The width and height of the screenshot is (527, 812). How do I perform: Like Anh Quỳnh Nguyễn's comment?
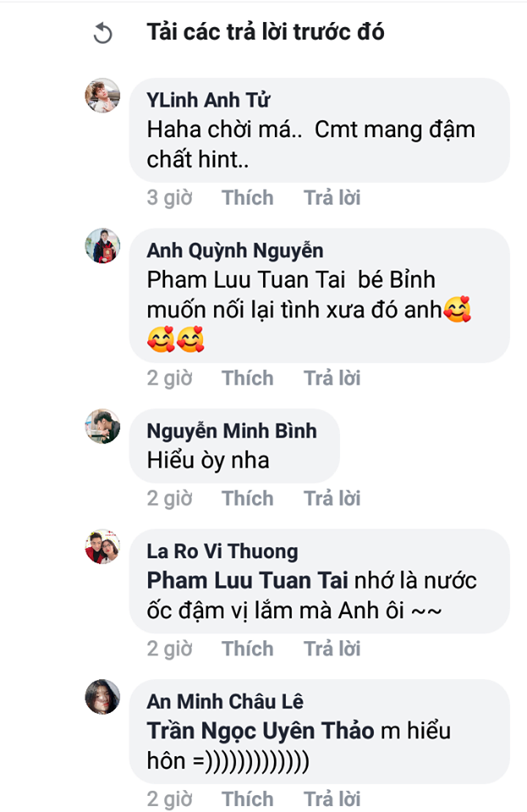248,378
